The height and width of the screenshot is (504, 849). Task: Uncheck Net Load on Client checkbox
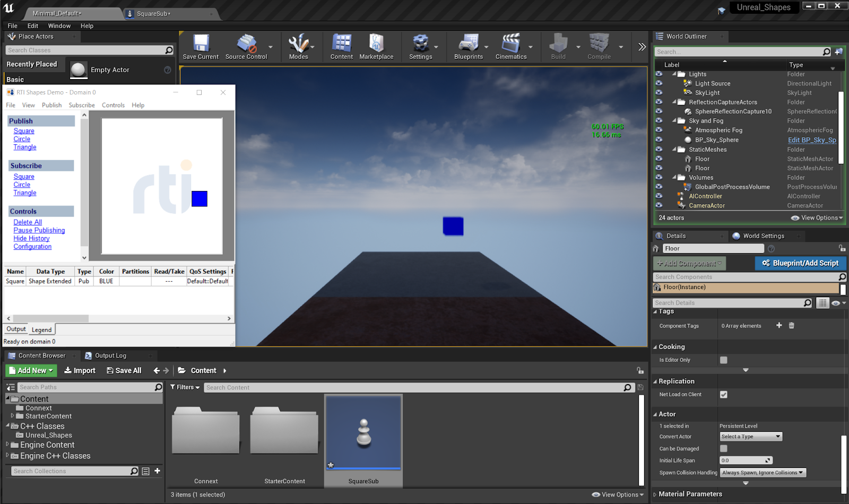723,394
